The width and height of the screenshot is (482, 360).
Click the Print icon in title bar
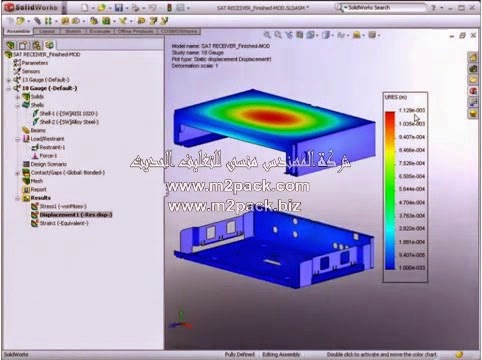135,7
